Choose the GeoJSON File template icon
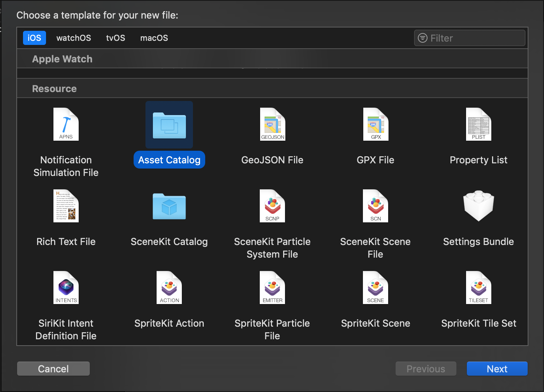 [x=272, y=124]
